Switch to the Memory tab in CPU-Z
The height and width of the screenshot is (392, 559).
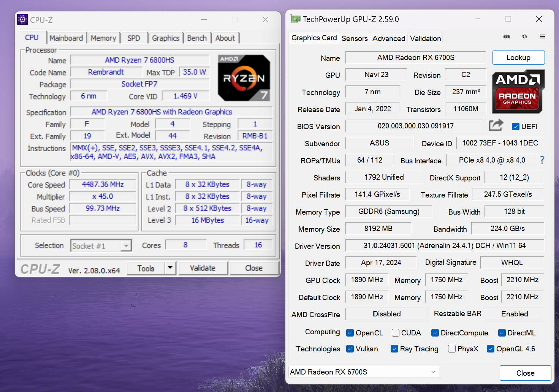tap(103, 38)
